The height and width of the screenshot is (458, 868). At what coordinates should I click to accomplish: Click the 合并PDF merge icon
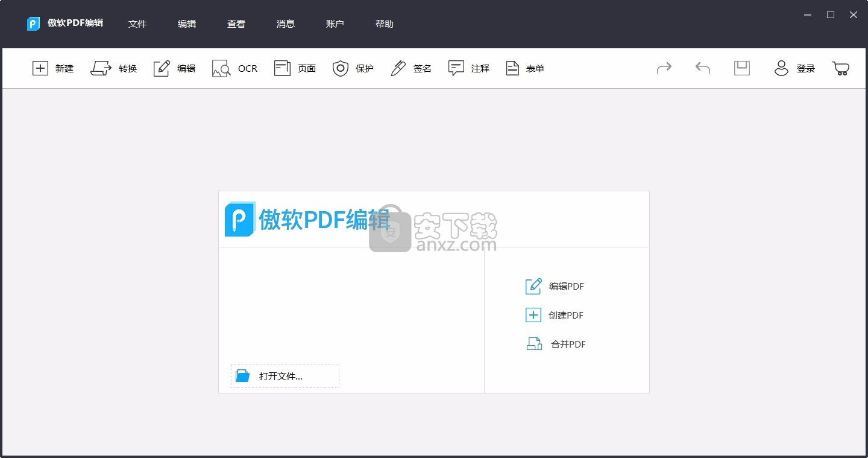click(534, 344)
